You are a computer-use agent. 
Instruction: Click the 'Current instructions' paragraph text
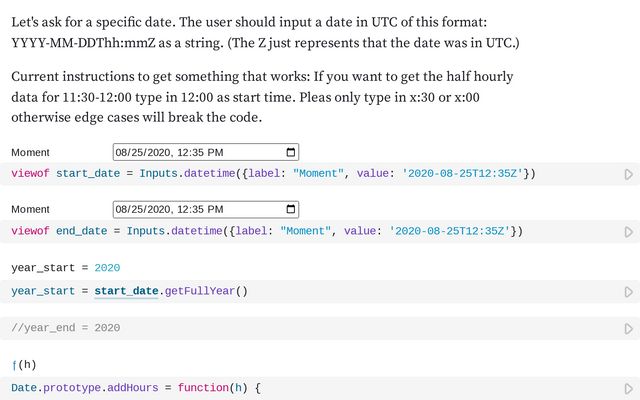click(x=262, y=97)
